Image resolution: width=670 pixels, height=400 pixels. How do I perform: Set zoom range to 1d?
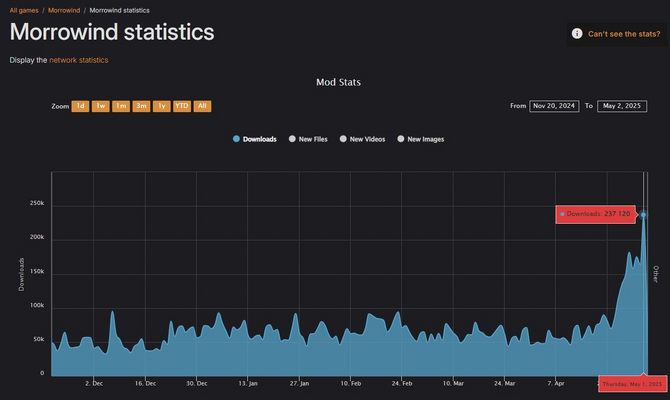(80, 106)
